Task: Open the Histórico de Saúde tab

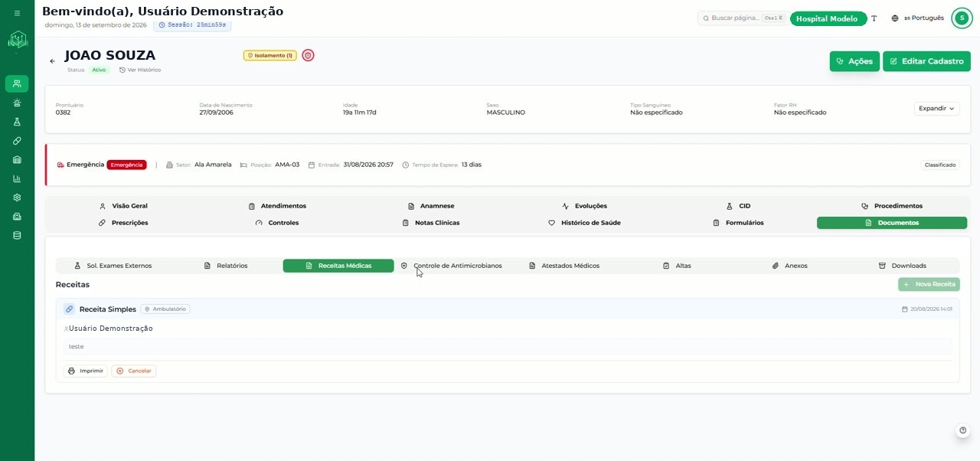Action: click(x=584, y=223)
